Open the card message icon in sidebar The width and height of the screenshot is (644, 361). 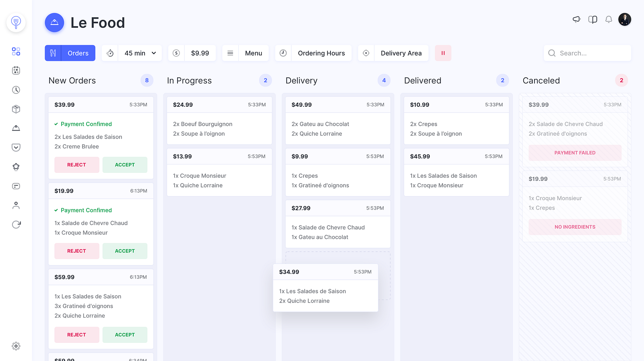click(16, 186)
